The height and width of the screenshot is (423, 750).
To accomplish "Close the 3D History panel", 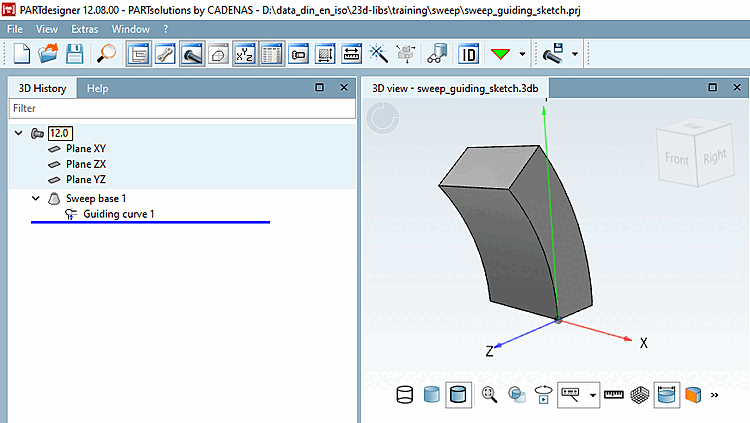I will point(344,87).
